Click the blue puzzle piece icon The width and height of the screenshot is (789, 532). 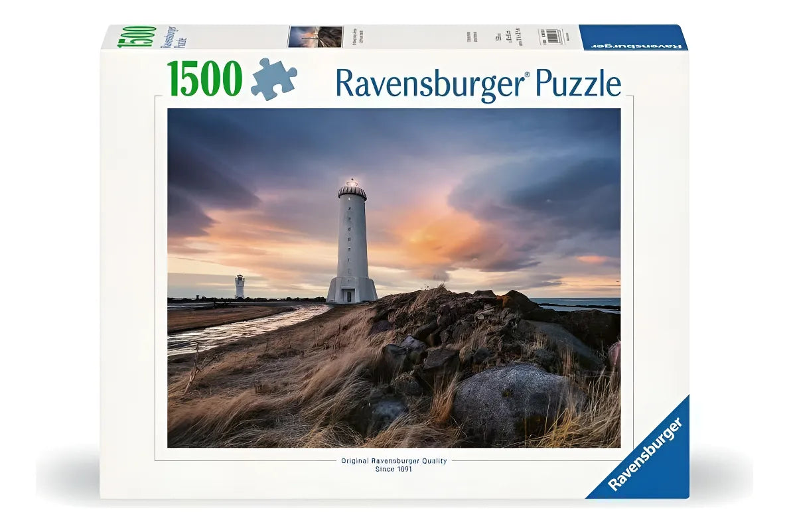(273, 79)
